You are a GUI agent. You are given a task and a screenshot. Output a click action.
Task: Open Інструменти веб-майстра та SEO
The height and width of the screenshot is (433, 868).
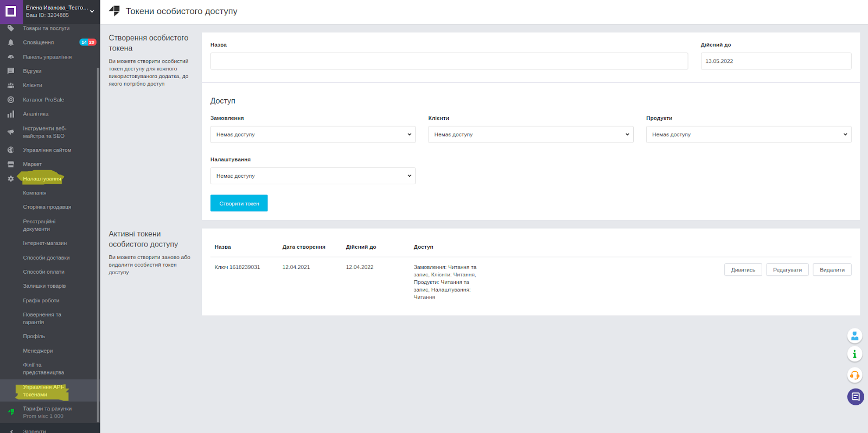pyautogui.click(x=44, y=132)
